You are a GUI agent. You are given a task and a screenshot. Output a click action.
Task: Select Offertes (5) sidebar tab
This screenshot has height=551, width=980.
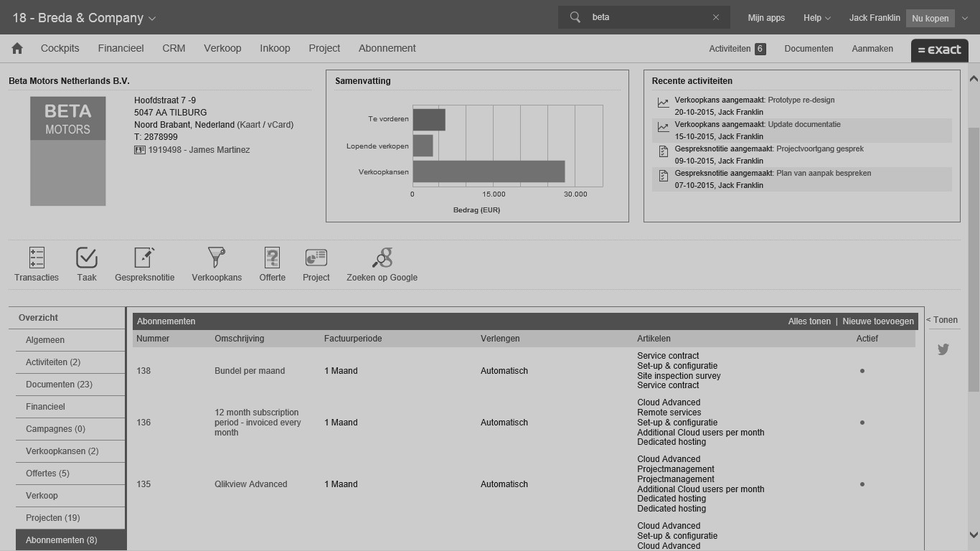[x=70, y=474]
